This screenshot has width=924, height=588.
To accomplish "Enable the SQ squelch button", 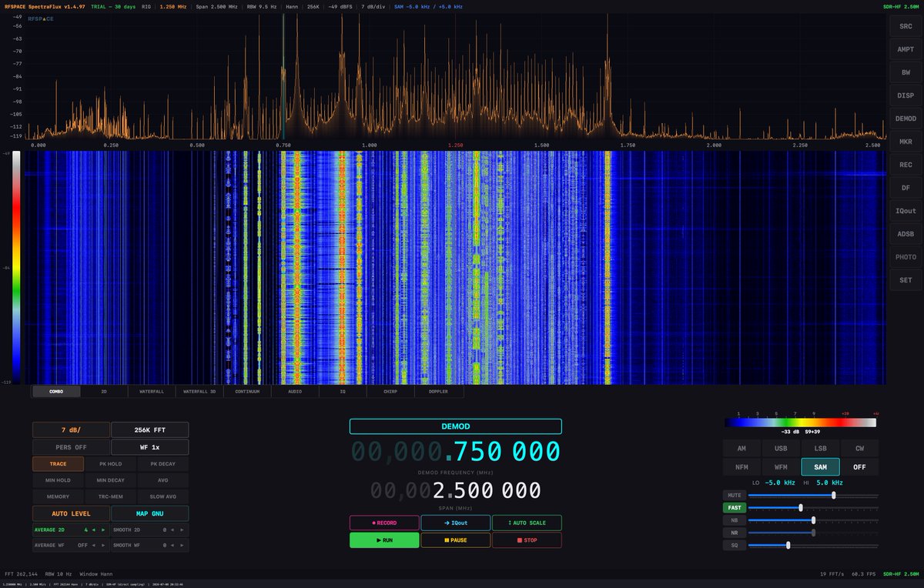I will click(x=735, y=545).
